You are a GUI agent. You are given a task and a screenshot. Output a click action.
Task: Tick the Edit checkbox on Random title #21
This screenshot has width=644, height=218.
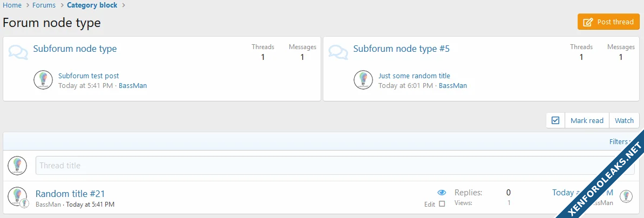442,204
